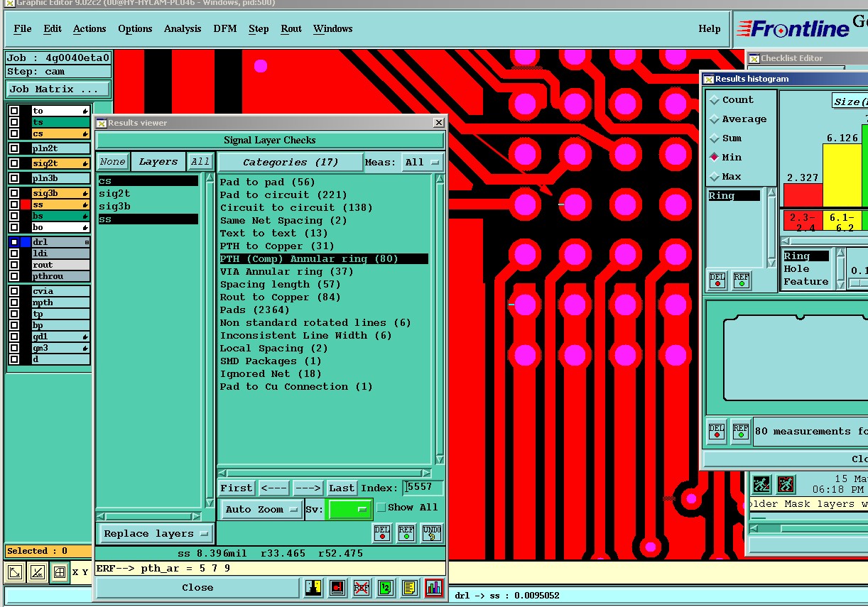The width and height of the screenshot is (868, 607).
Task: Open the Auto Zoom dropdown
Action: coord(261,509)
